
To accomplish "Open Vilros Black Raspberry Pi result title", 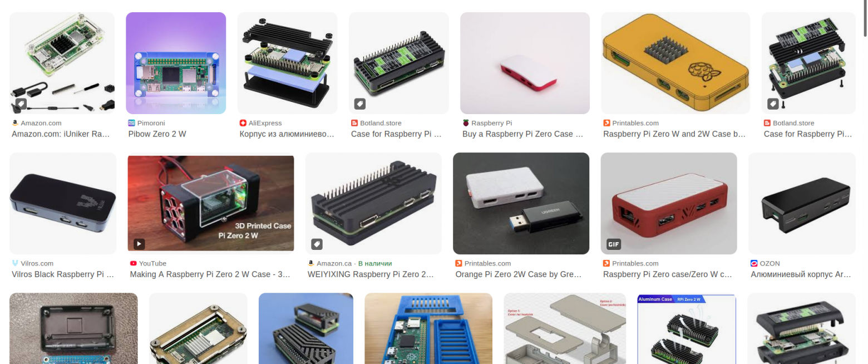I will (x=63, y=274).
